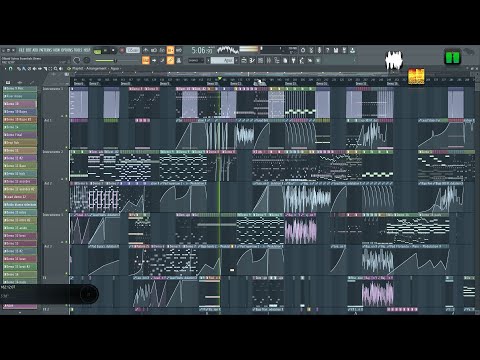Click the multilink to controllers icon

[179, 60]
